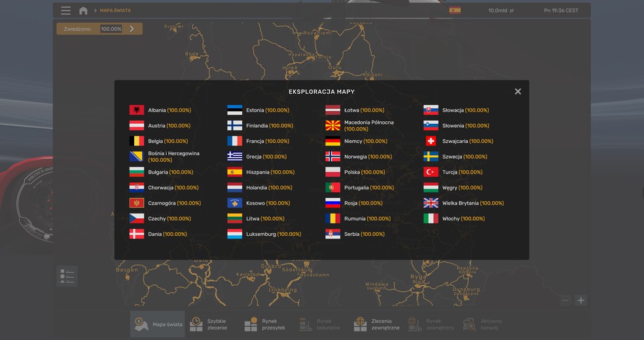The image size is (644, 340).
Task: Click the Litwa flag icon
Action: (235, 219)
